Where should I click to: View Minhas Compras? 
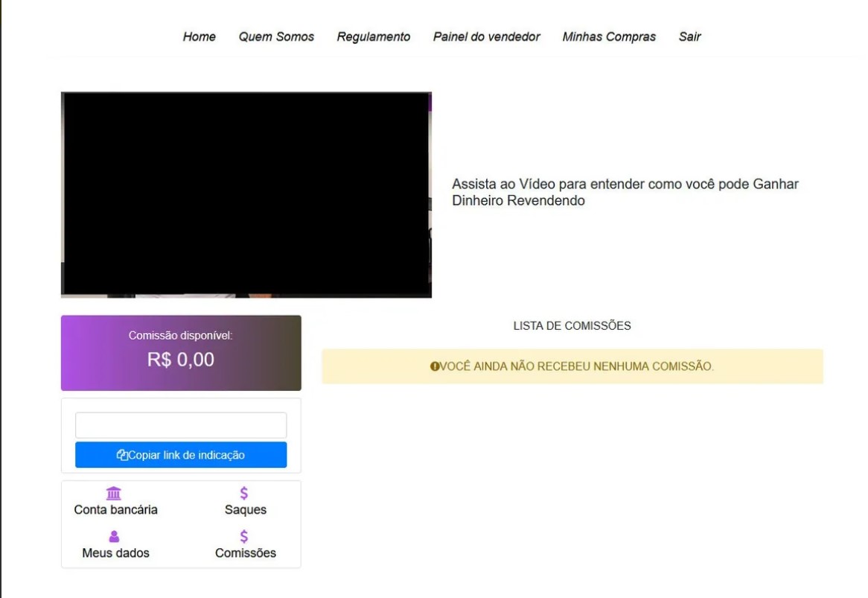609,36
